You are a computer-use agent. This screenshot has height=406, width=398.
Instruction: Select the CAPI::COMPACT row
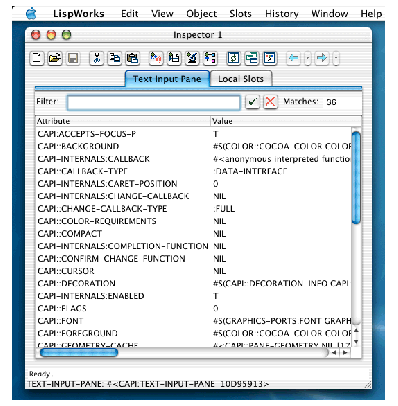point(194,234)
